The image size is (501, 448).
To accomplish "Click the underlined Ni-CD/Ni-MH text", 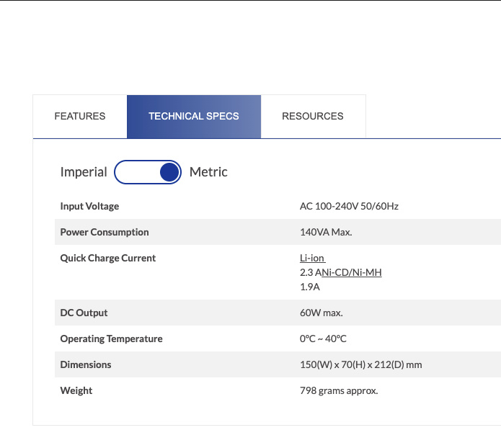I will point(352,272).
